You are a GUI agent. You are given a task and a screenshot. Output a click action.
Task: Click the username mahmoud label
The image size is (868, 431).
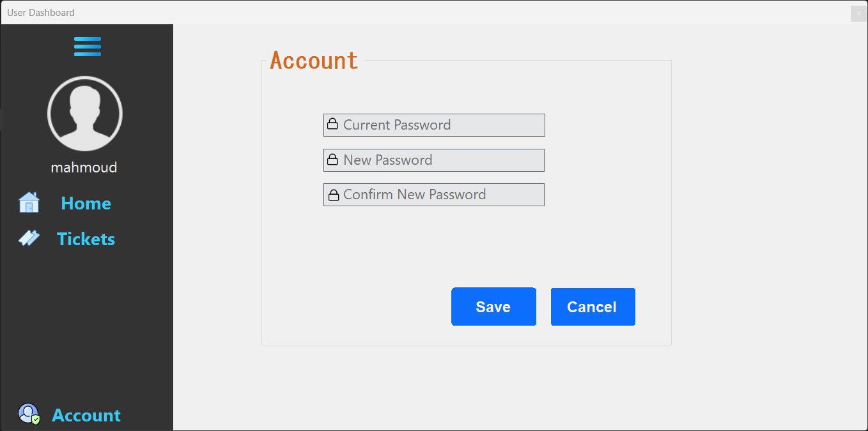84,167
